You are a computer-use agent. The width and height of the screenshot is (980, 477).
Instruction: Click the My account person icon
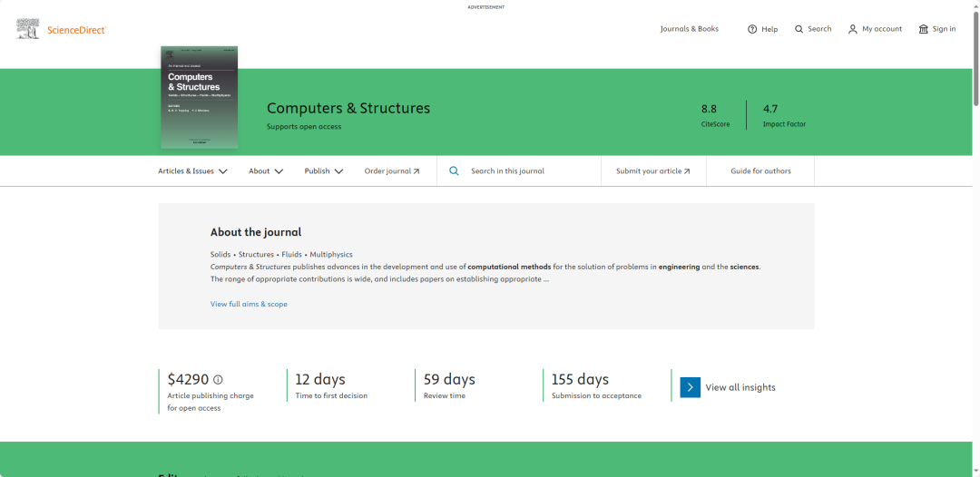pos(852,29)
